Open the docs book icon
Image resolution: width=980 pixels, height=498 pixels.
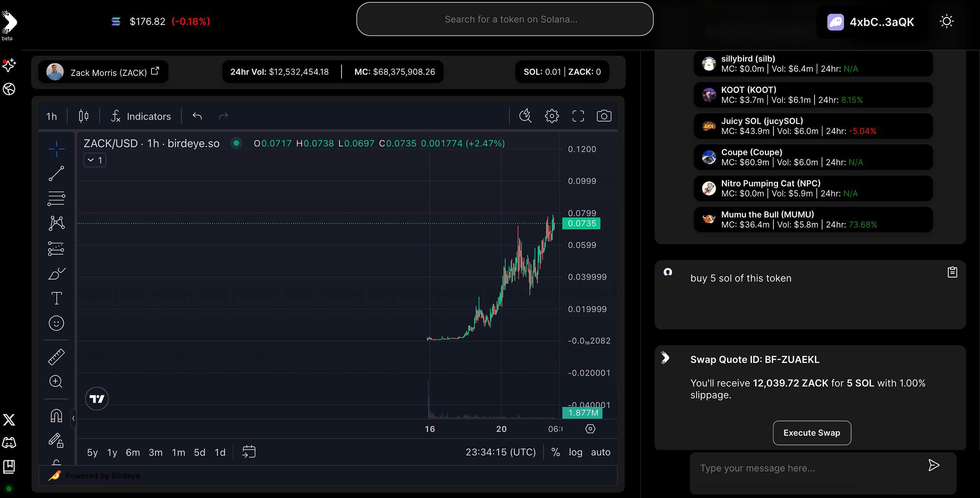coord(9,467)
